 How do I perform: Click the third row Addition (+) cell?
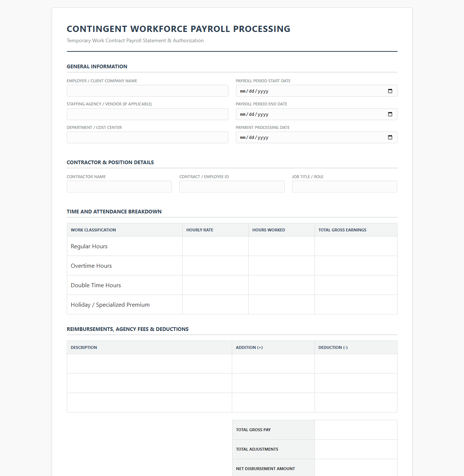[273, 403]
